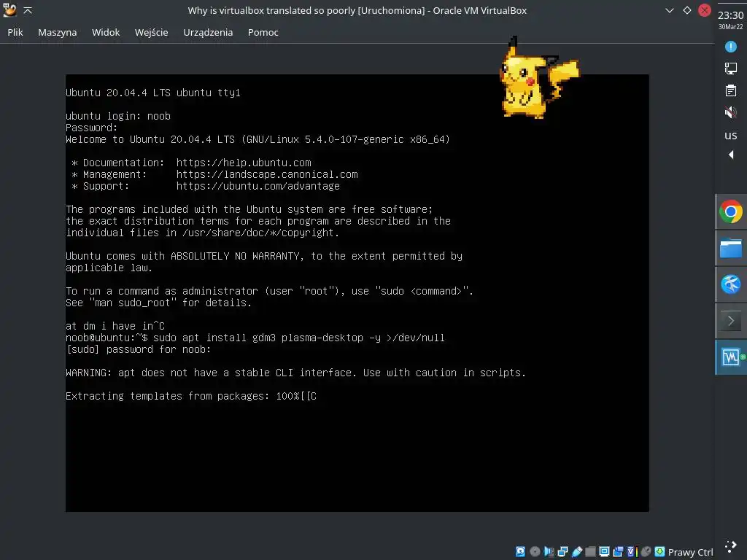
Task: Click the https://ubuntu.com/advantage text
Action: click(x=258, y=186)
